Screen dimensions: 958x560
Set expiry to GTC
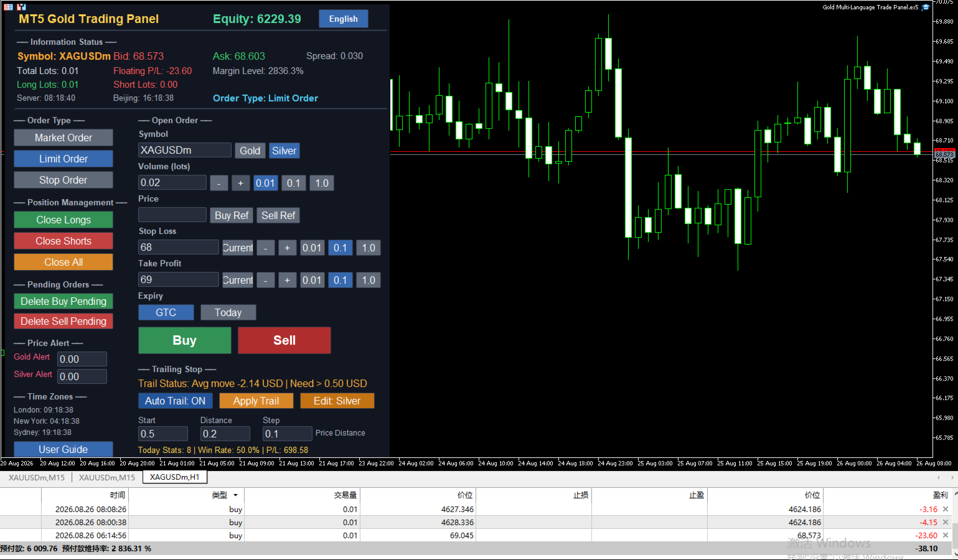tap(166, 312)
